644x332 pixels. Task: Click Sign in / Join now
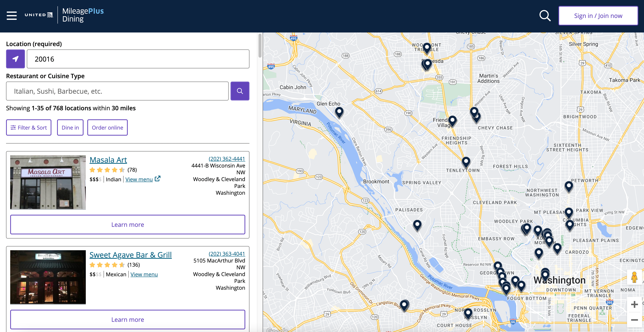coord(598,16)
